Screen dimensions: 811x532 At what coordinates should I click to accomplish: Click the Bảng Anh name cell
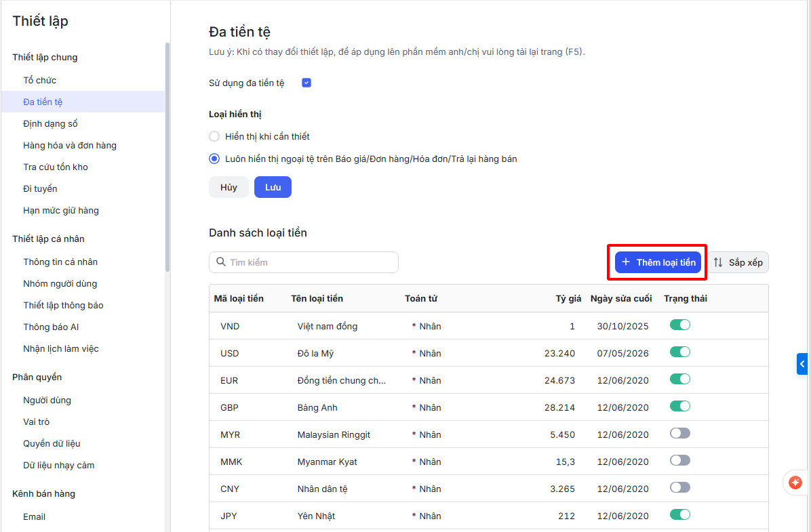click(317, 407)
